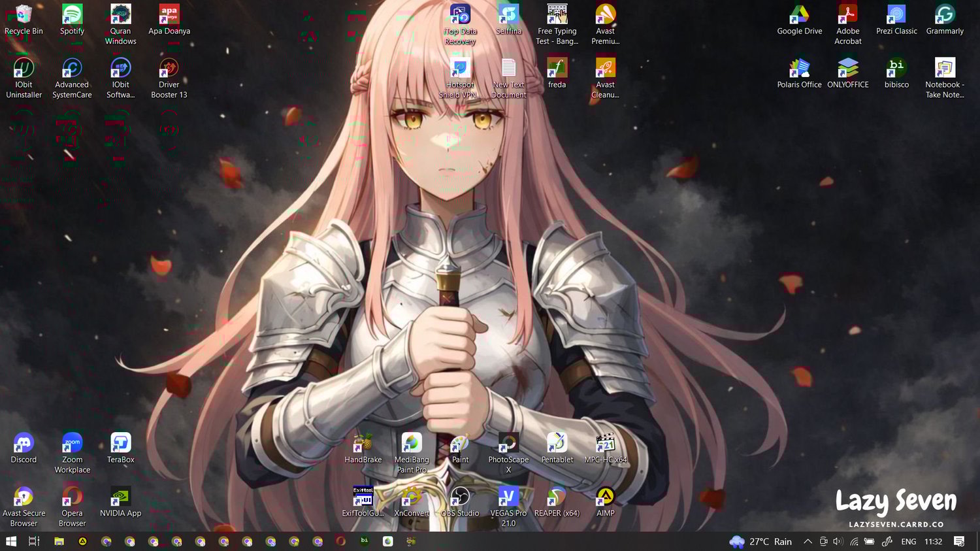Open Notebook - Take Notes shortcut
This screenshot has height=551, width=980.
945,78
